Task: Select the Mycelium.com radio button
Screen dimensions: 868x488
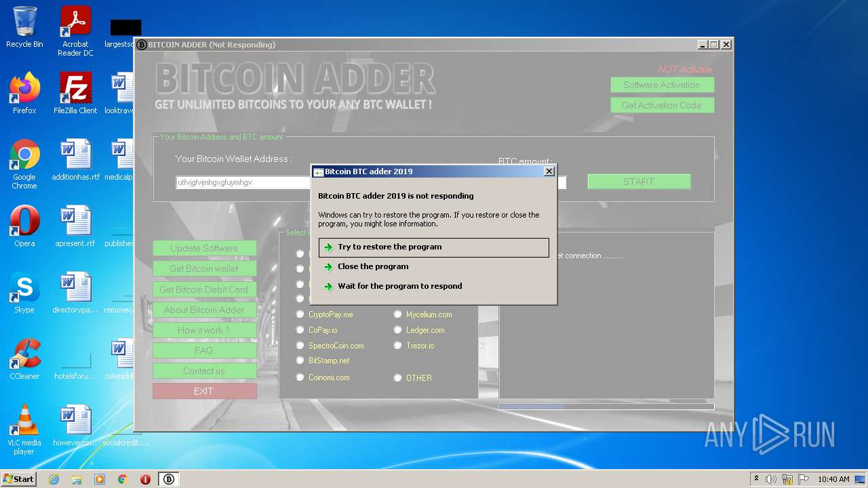Action: point(397,314)
